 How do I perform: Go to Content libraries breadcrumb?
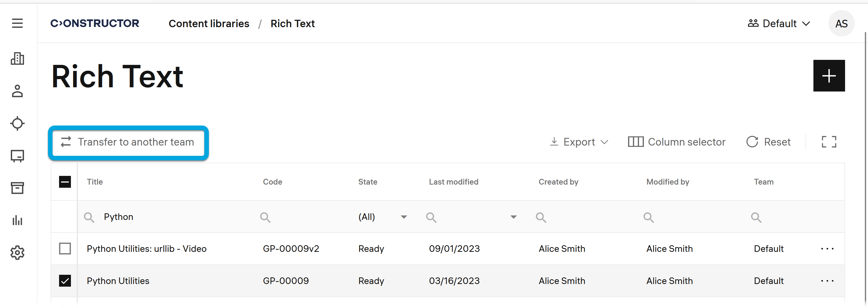[209, 23]
